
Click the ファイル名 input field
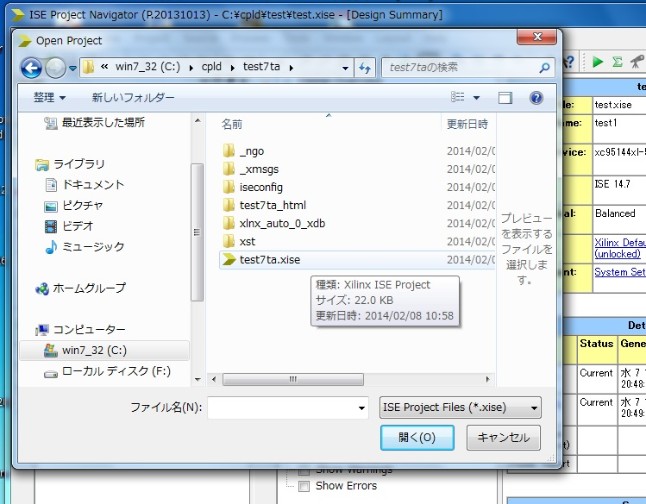tap(288, 408)
